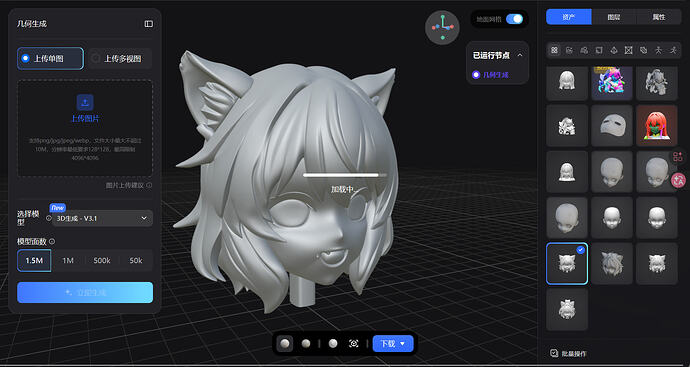Open the 3D生成 - V3.1 model dropdown

(103, 218)
